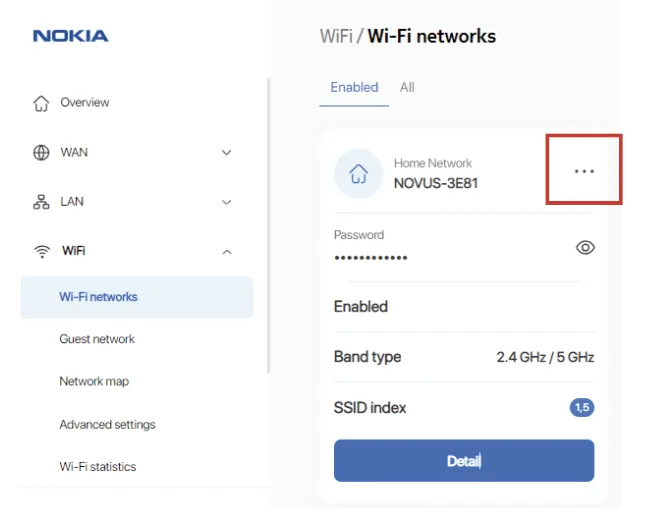Click the WAN globe icon
The height and width of the screenshot is (525, 646).
tap(41, 153)
